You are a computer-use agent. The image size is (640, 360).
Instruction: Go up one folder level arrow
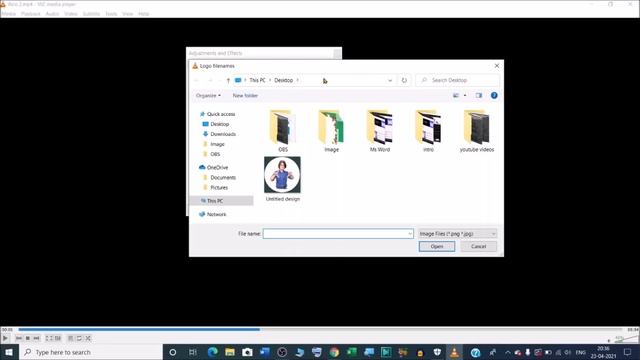pyautogui.click(x=228, y=80)
